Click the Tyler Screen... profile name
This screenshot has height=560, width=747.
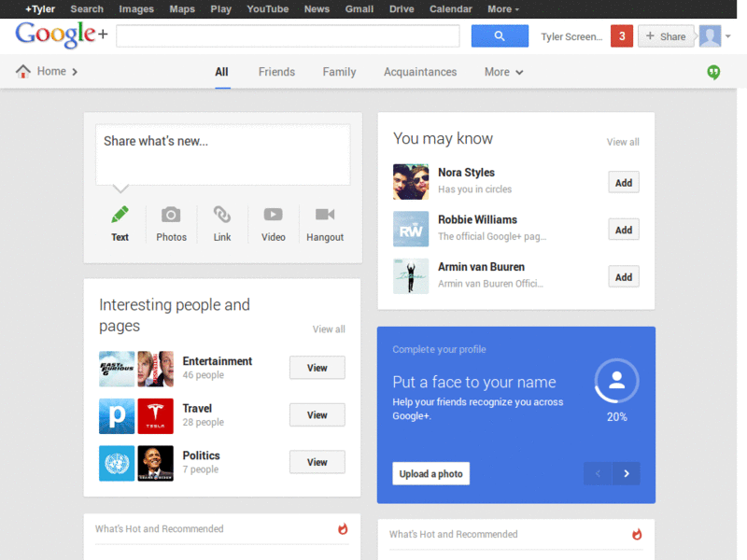click(x=571, y=36)
